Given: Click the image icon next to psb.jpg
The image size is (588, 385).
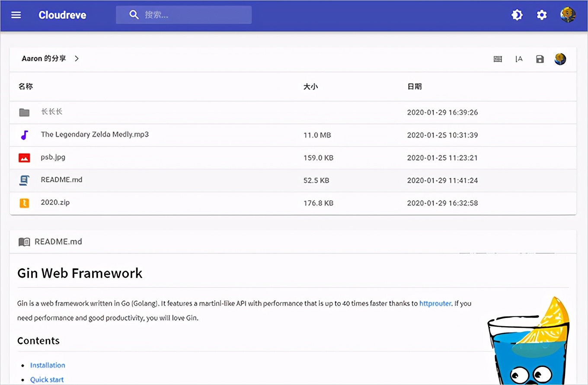Looking at the screenshot, I should 25,157.
